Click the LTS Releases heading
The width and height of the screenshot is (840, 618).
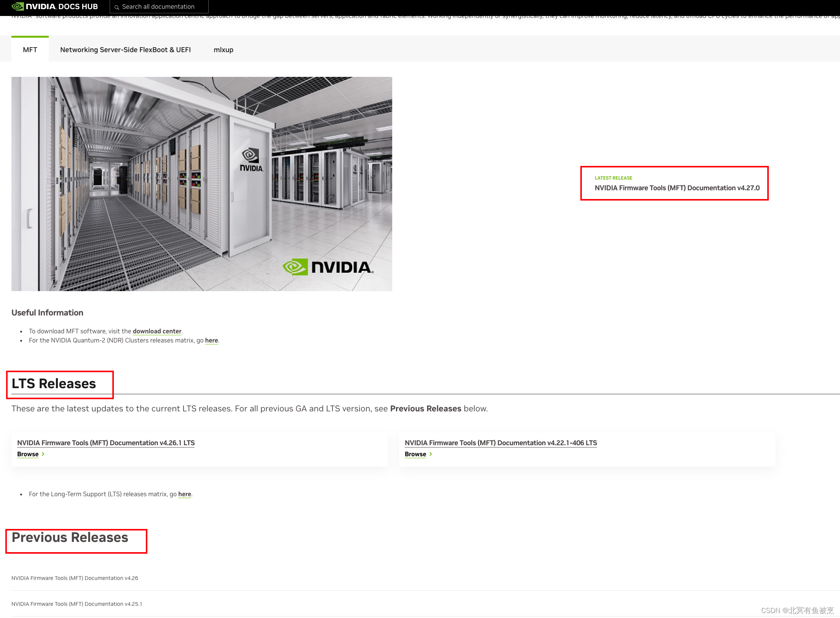pos(54,384)
